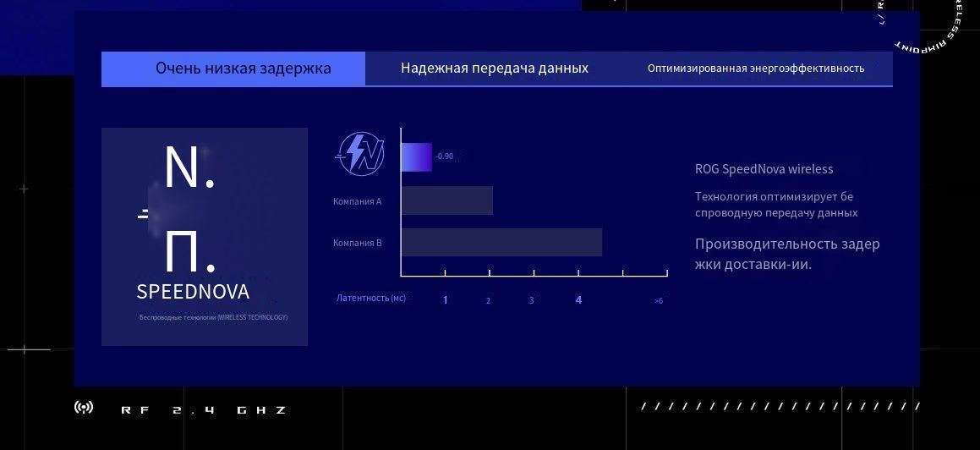
Task: Click the Беспроводные технологии caption under logo
Action: coord(213,317)
